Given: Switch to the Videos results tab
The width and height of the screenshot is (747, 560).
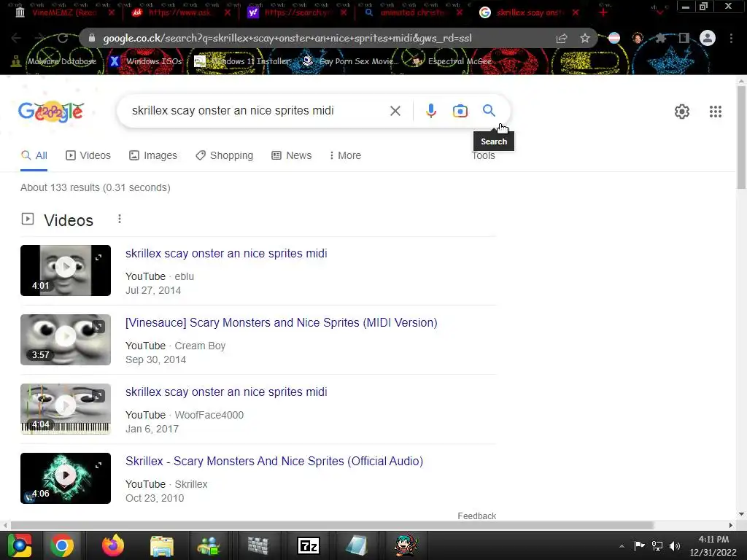Looking at the screenshot, I should point(88,155).
